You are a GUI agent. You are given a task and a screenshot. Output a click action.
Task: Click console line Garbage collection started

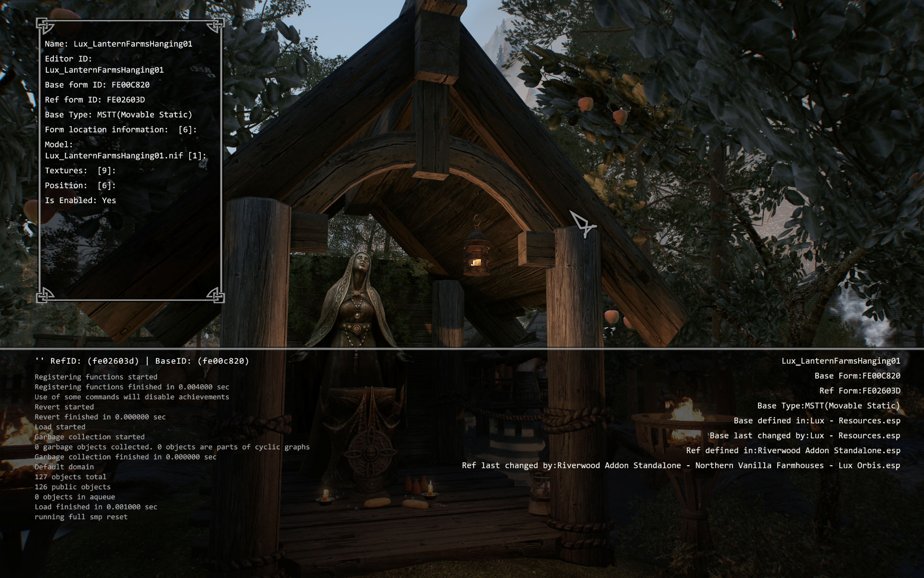(90, 437)
